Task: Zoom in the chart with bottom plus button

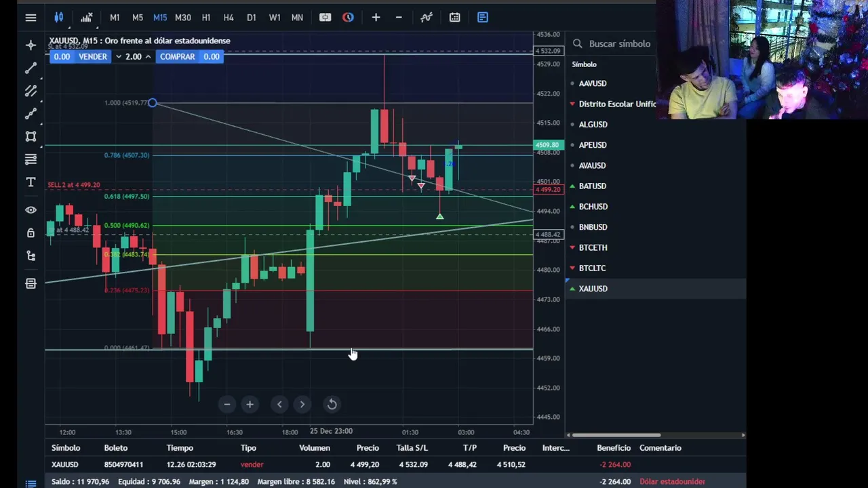Action: [250, 405]
